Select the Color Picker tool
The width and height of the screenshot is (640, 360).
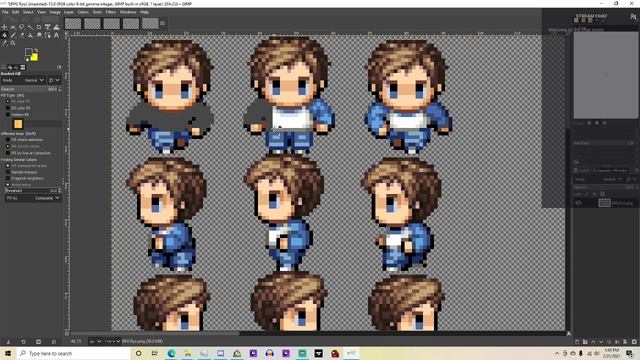pos(4,43)
